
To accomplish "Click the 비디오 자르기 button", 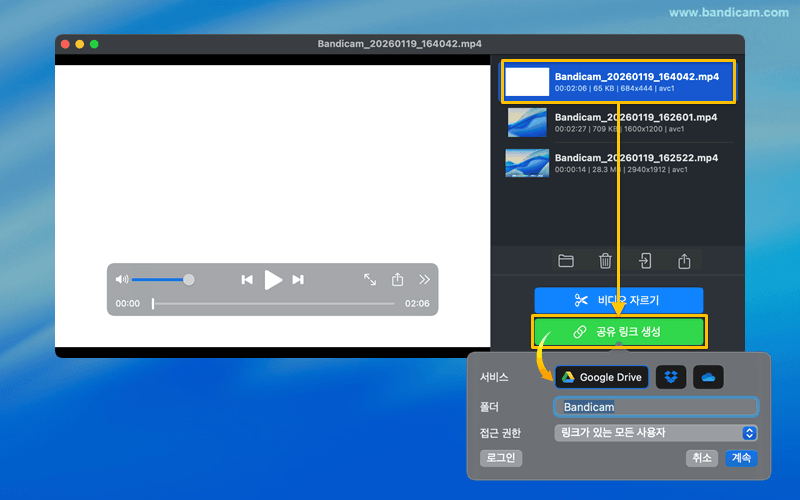I will tap(618, 300).
